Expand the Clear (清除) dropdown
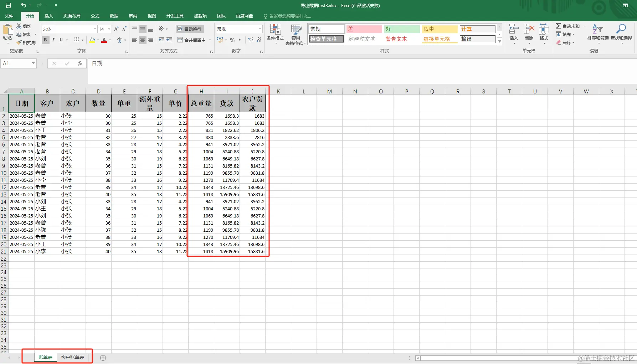637x364 pixels. [x=573, y=43]
